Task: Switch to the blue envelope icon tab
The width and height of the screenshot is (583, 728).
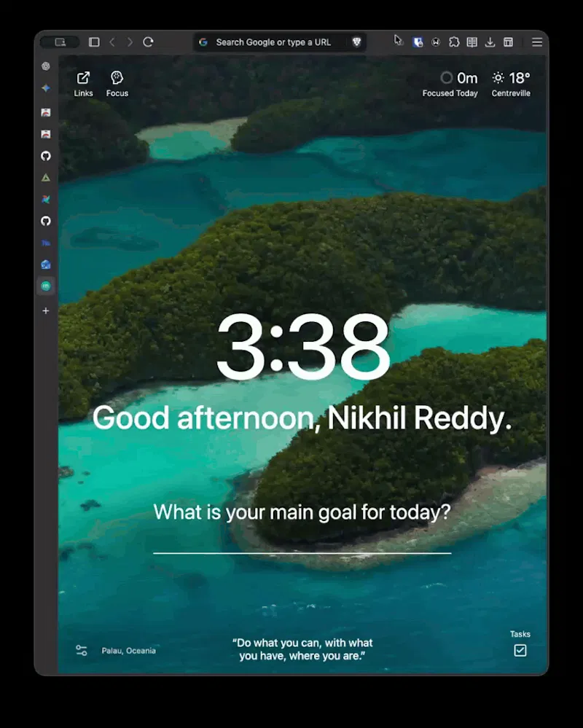Action: [45, 265]
